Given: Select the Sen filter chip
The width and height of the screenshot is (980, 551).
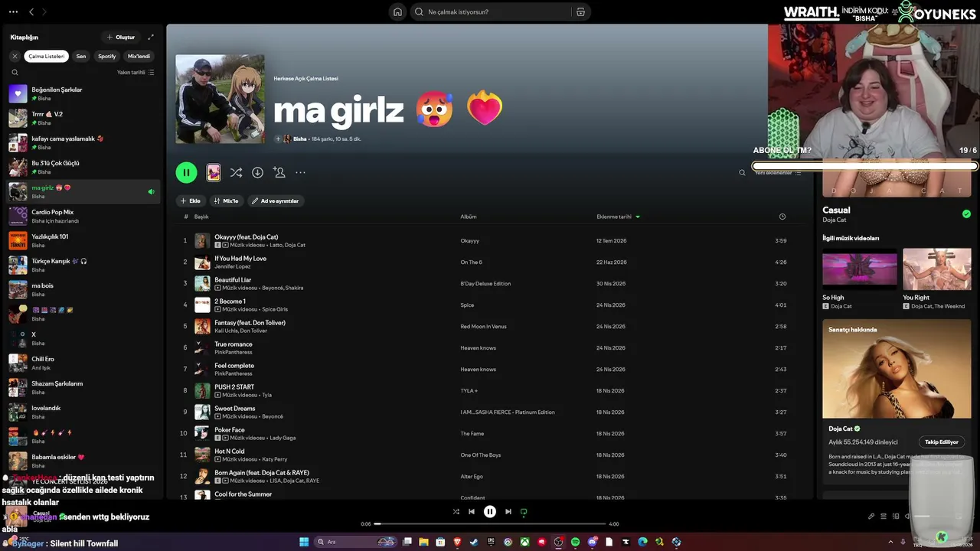Looking at the screenshot, I should coord(81,56).
